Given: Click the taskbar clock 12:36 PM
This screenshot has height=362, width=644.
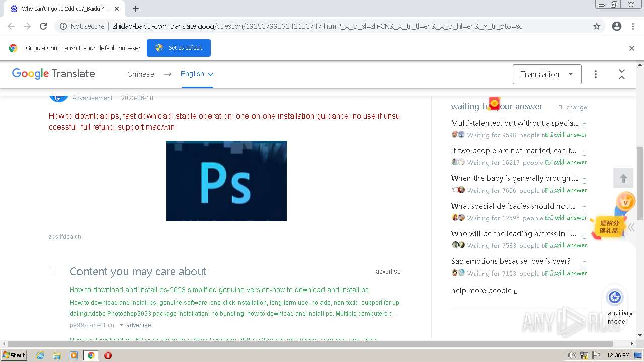Looking at the screenshot, I should tap(618, 355).
